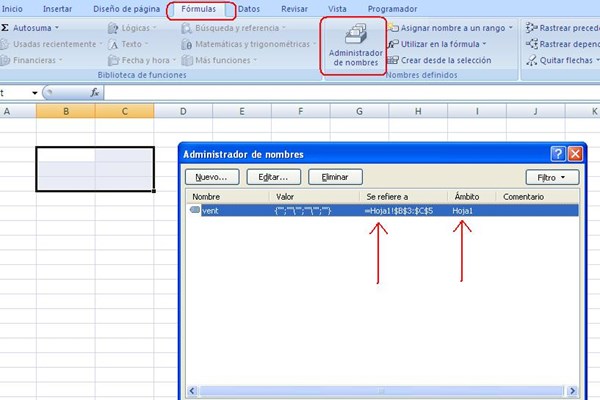The image size is (600, 400).
Task: Click the Comentario column header
Action: click(x=537, y=197)
